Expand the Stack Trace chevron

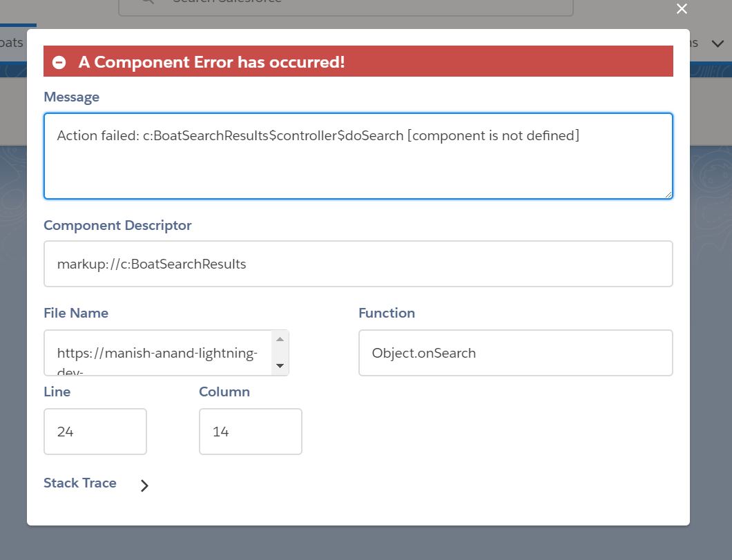click(x=144, y=485)
